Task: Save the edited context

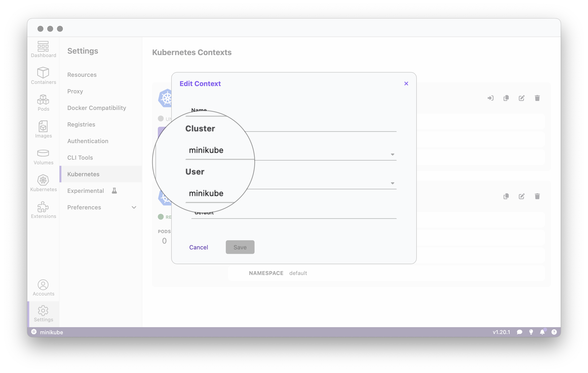Action: (240, 247)
